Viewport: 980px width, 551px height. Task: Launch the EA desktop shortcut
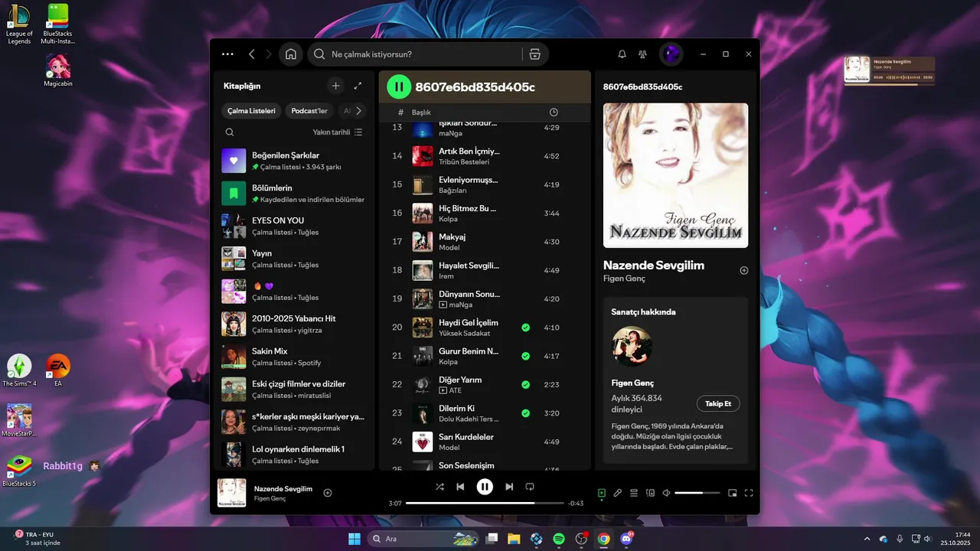(x=58, y=370)
